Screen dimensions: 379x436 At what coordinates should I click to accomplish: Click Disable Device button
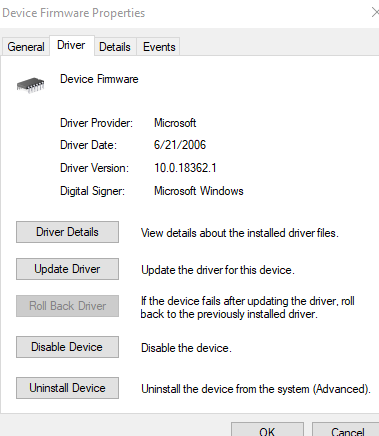(x=67, y=347)
